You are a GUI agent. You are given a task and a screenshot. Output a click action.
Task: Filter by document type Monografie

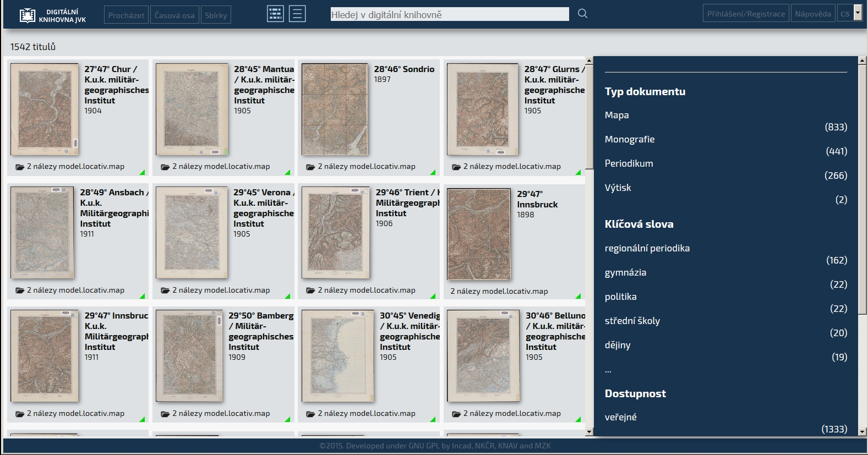tap(630, 139)
